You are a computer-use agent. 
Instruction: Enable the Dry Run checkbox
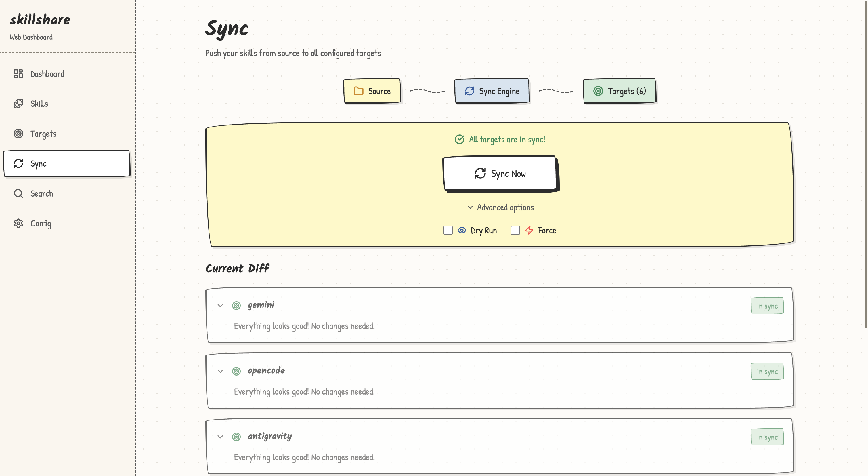point(448,230)
